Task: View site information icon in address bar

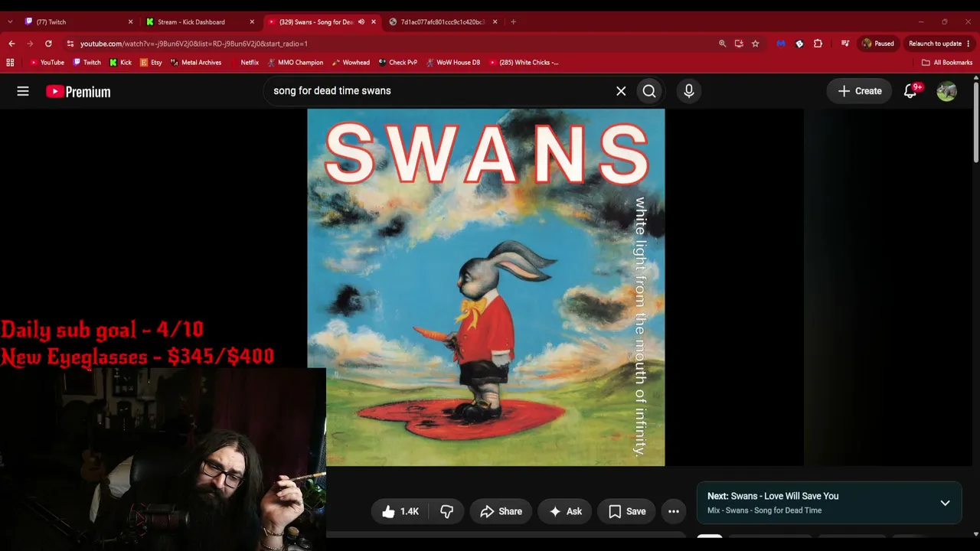Action: pyautogui.click(x=70, y=44)
